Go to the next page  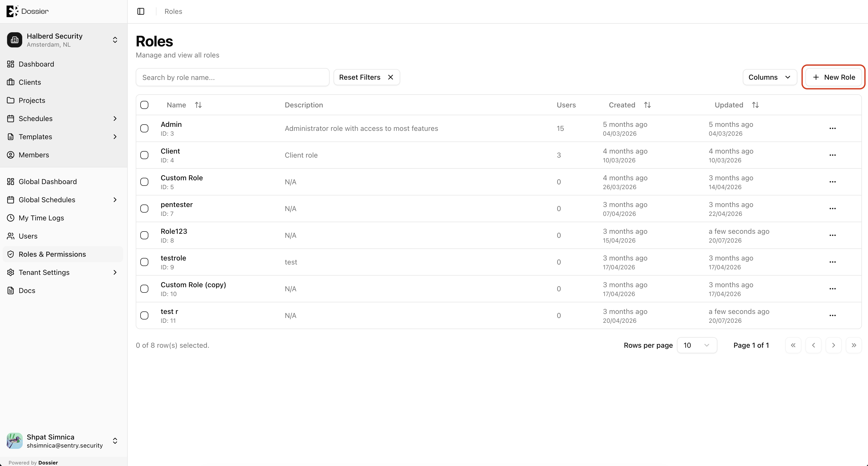click(833, 345)
